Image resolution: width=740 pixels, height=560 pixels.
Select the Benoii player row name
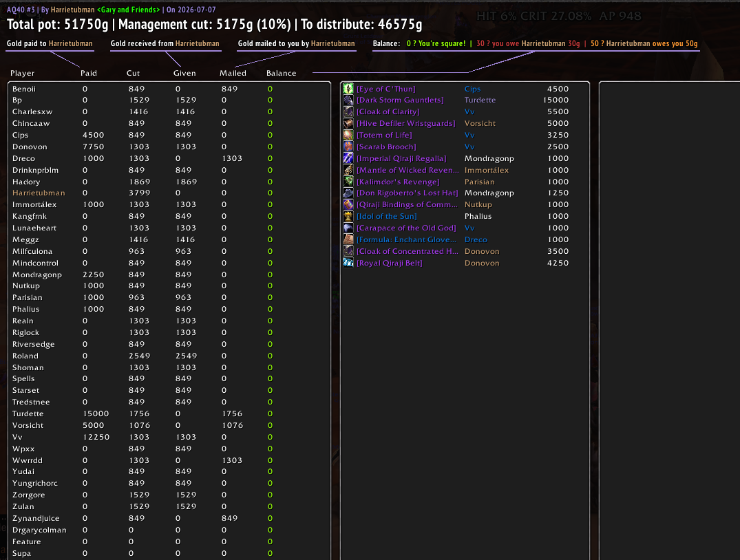pyautogui.click(x=24, y=89)
